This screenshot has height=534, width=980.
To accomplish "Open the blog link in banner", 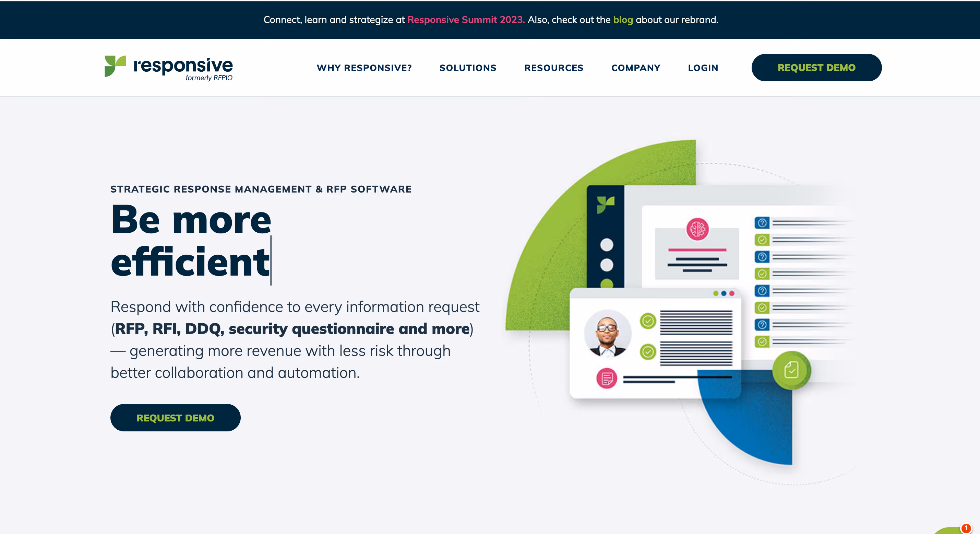I will click(x=623, y=20).
